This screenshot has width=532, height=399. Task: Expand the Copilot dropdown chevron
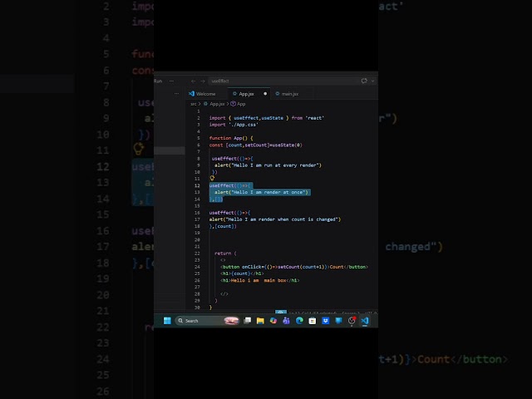(373, 81)
